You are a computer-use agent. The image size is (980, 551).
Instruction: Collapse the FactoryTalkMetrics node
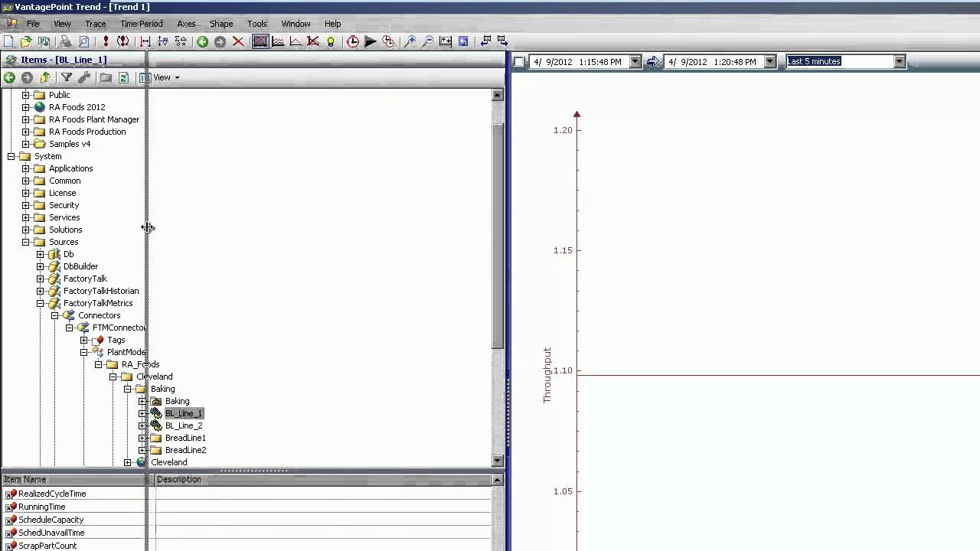(40, 303)
